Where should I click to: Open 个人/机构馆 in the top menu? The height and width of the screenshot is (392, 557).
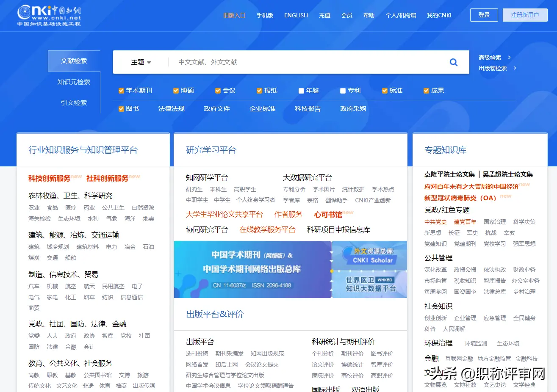pos(401,15)
